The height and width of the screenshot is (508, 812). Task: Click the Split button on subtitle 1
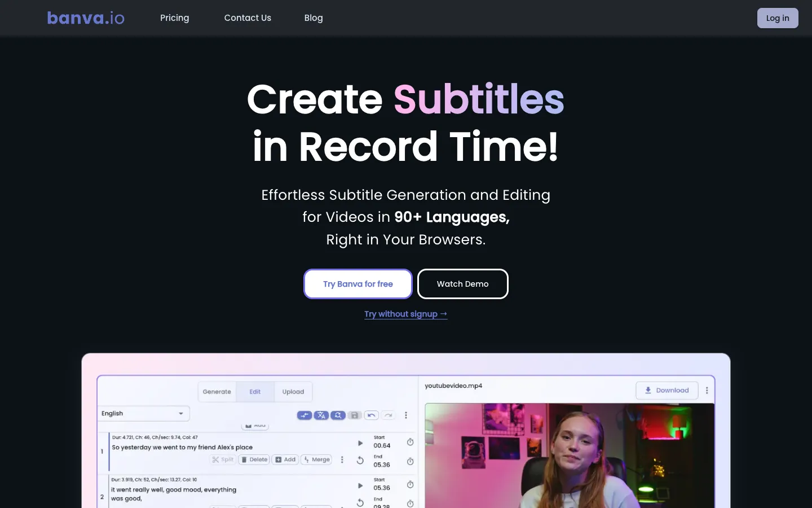coord(223,459)
